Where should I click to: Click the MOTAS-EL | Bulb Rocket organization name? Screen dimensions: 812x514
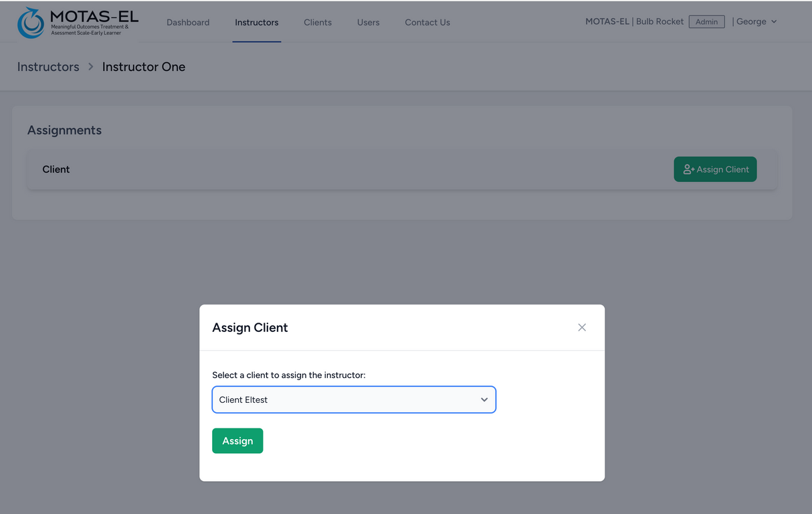point(634,22)
